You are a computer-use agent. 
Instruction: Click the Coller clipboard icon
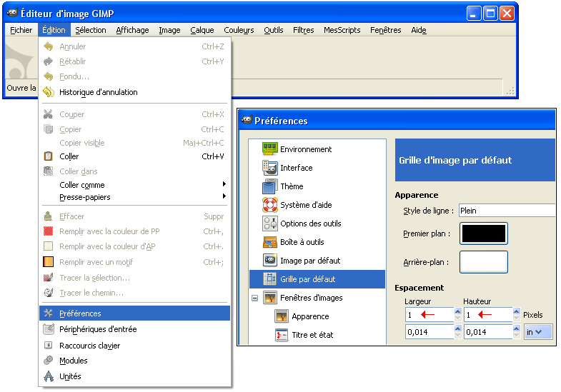[x=48, y=156]
